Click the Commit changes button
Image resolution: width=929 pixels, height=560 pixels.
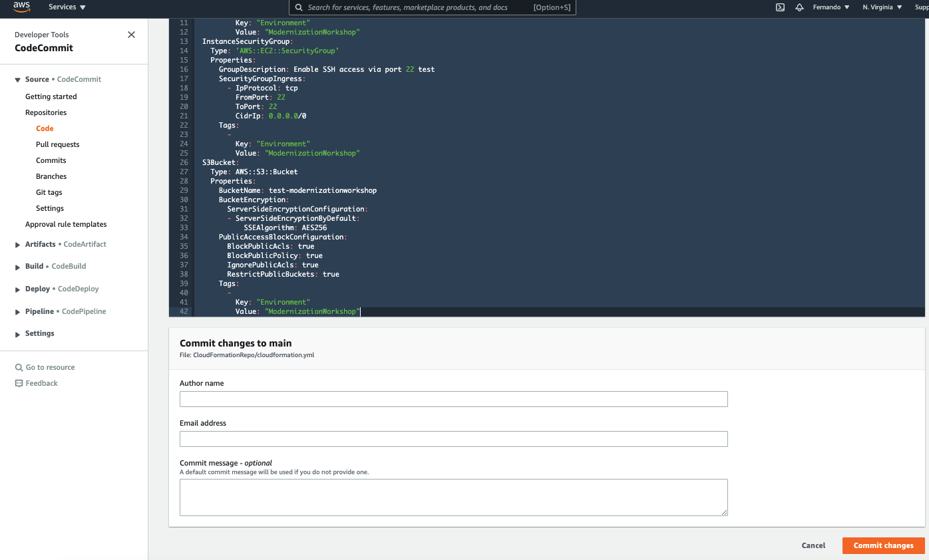click(883, 545)
